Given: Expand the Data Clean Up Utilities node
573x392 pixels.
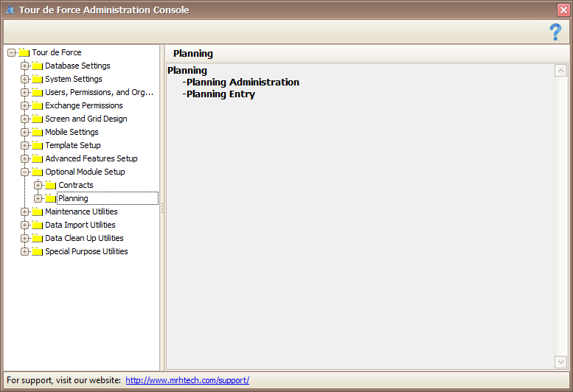Looking at the screenshot, I should (24, 238).
